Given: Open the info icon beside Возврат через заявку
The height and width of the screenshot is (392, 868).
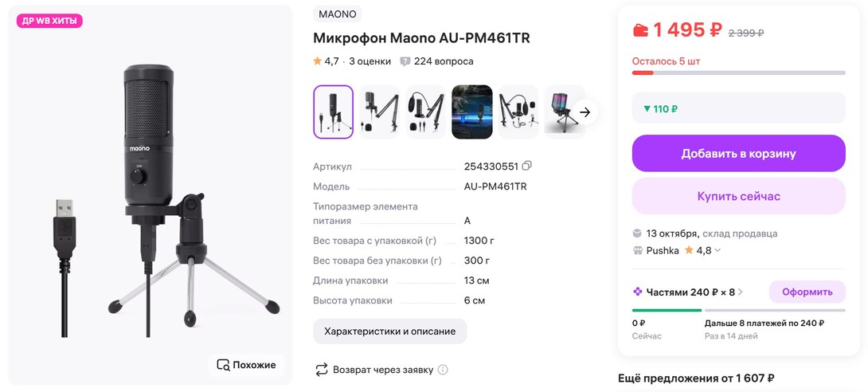Looking at the screenshot, I should tap(443, 370).
